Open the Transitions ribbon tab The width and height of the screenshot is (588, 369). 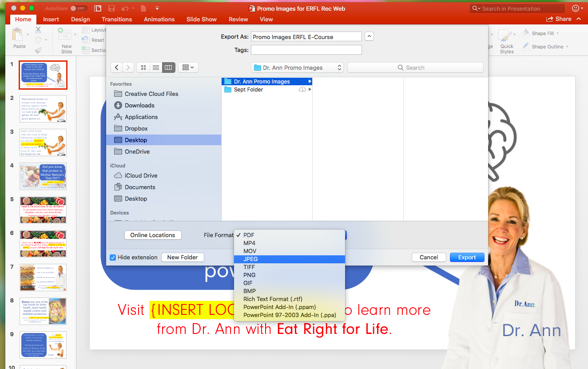[117, 19]
